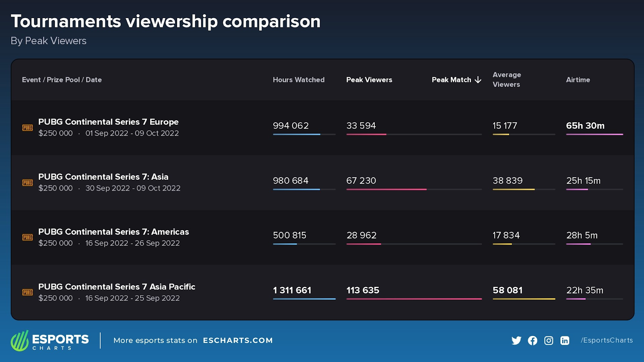Click Asia Pacific hours watched blue bar
Viewport: 644px width, 362px height.
pyautogui.click(x=304, y=299)
